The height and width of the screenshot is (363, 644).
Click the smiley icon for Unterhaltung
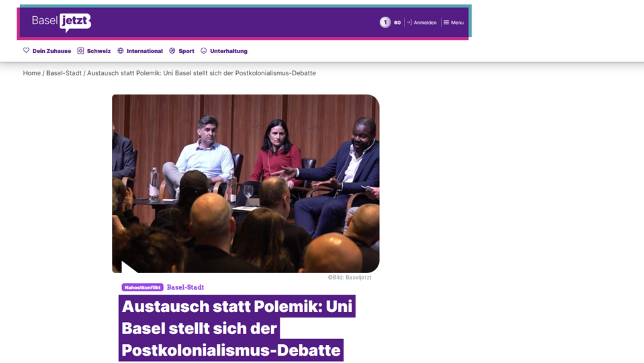(204, 51)
